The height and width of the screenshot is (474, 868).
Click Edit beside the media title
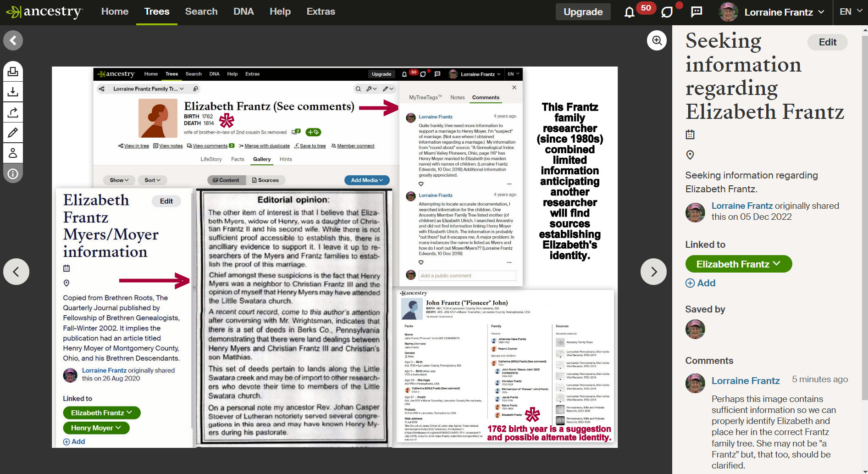tap(827, 42)
